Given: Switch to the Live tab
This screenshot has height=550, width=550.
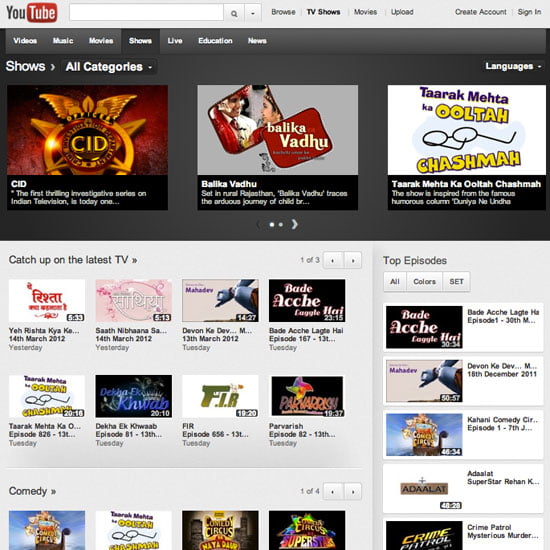Looking at the screenshot, I should click(175, 41).
